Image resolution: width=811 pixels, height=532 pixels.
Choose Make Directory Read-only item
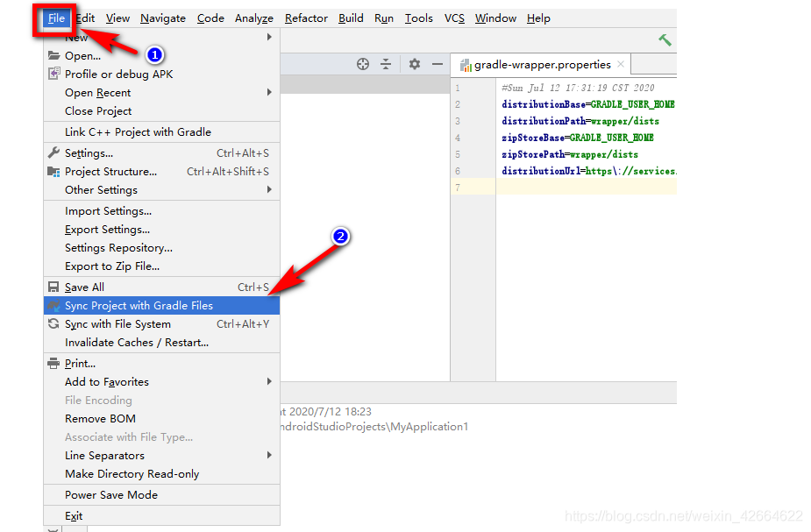click(162, 473)
